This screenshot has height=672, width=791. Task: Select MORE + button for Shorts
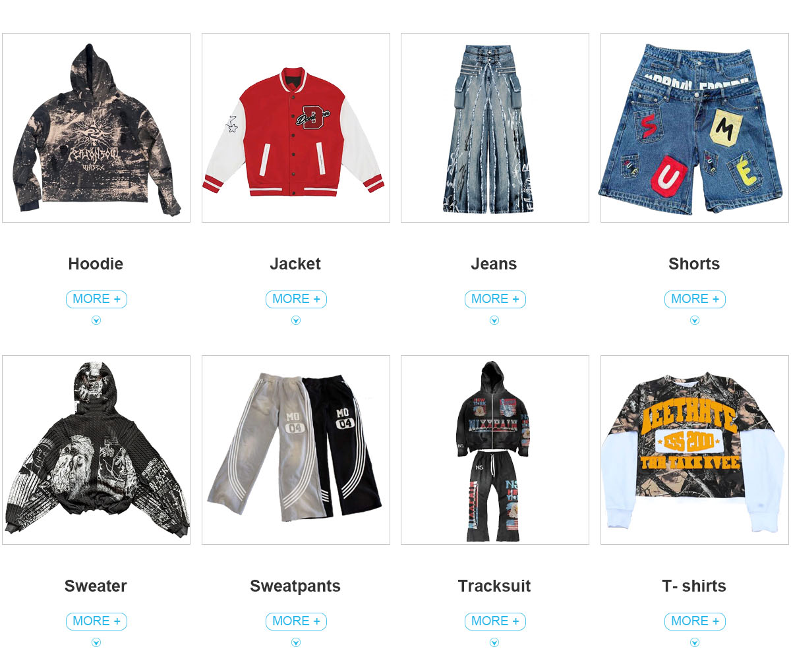[695, 299]
